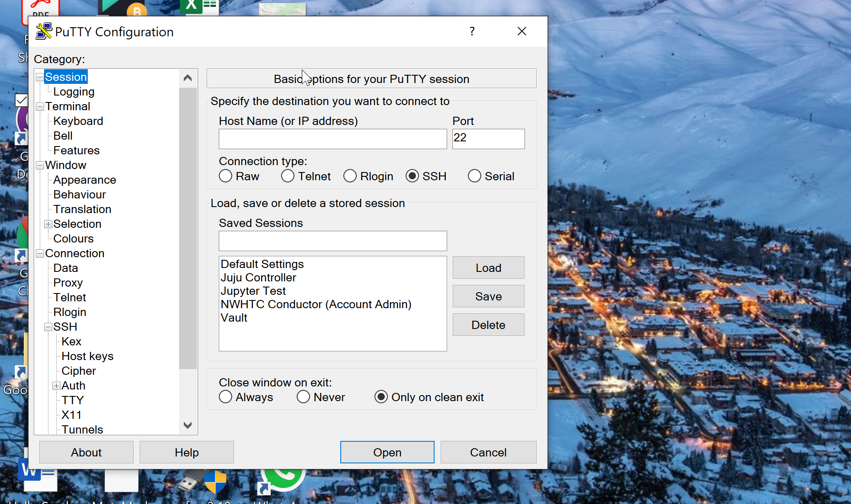Image resolution: width=851 pixels, height=504 pixels.
Task: Click the USB drive desktop icon
Action: [x=189, y=482]
